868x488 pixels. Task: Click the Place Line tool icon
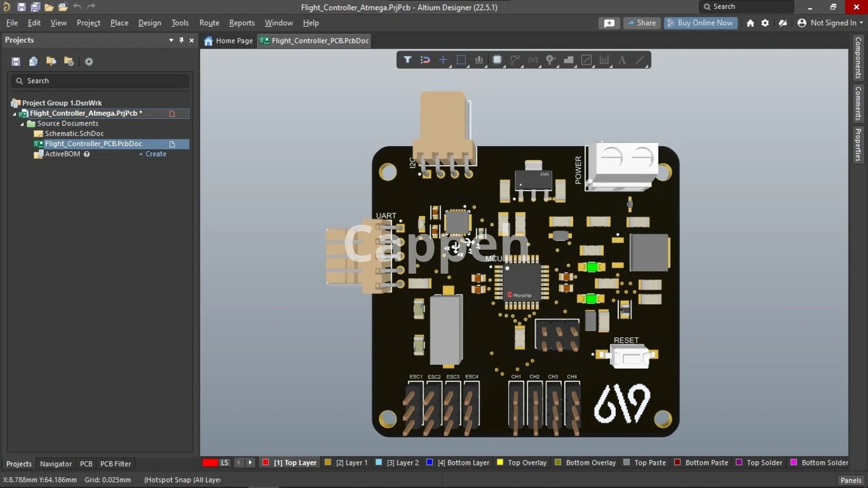(640, 60)
